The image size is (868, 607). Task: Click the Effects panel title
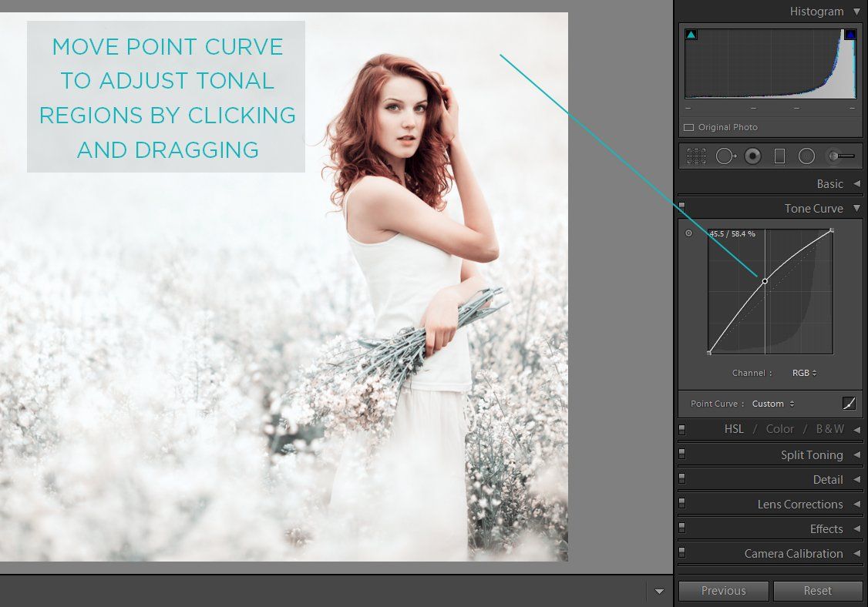pyautogui.click(x=826, y=529)
